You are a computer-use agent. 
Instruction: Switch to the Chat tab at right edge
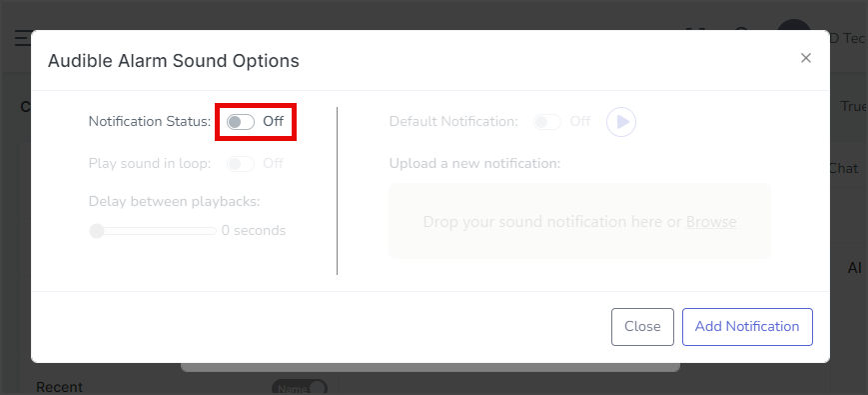click(x=844, y=168)
